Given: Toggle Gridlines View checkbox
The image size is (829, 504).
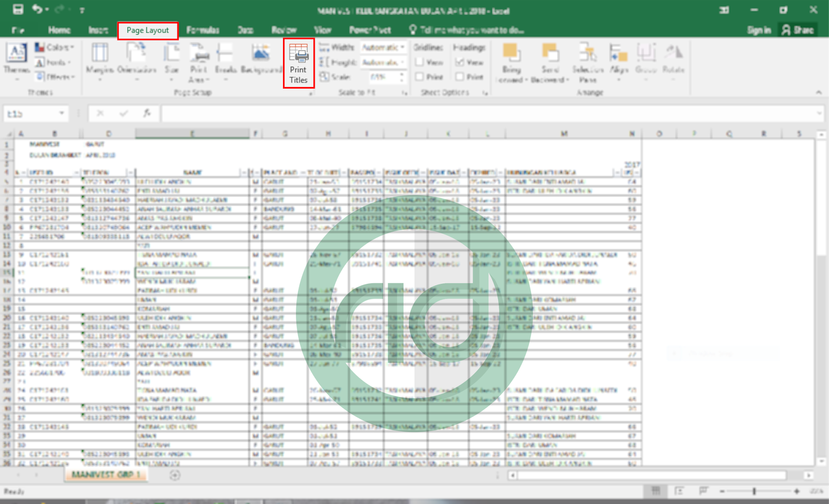Looking at the screenshot, I should pyautogui.click(x=420, y=62).
